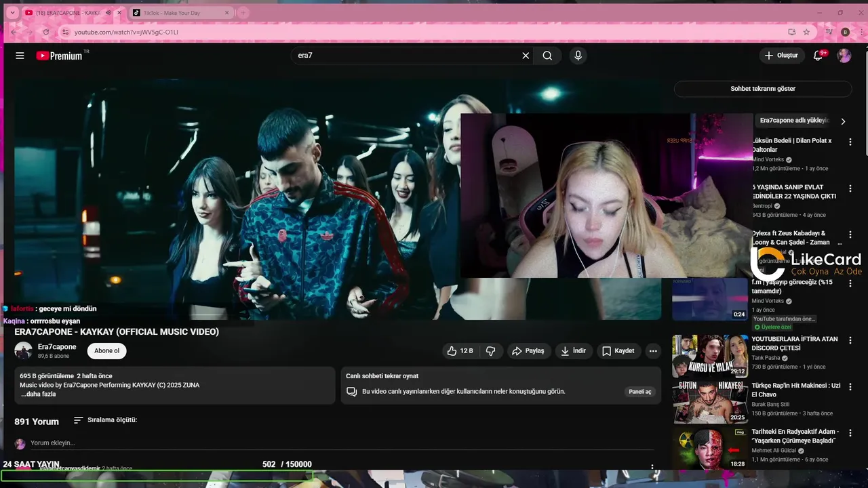Open options for Lüksün Bedeli video
This screenshot has width=868, height=488.
[850, 142]
